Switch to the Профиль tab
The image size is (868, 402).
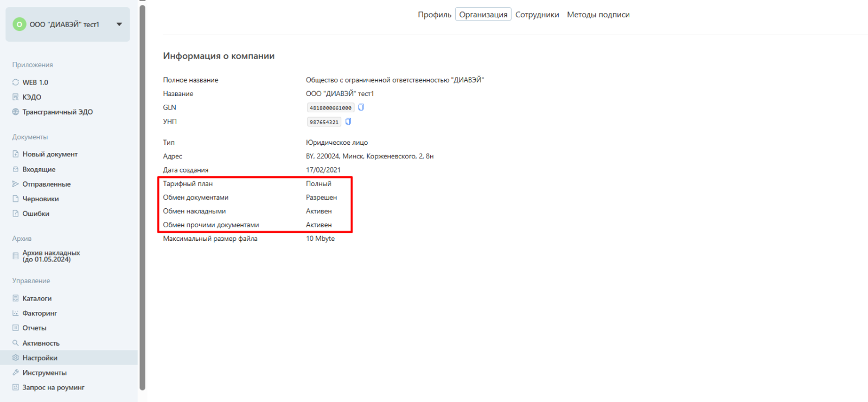[434, 15]
